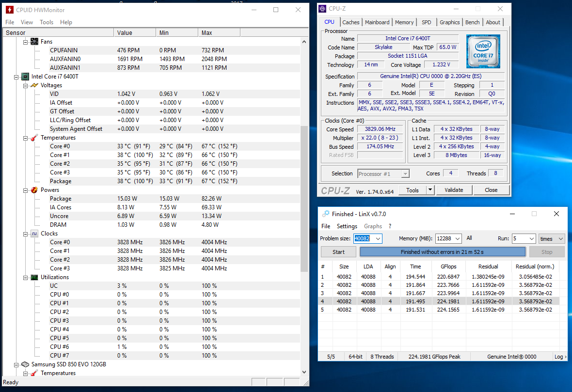The height and width of the screenshot is (392, 572).
Task: Switch to the Bench tab in CPU-Z
Action: (473, 22)
